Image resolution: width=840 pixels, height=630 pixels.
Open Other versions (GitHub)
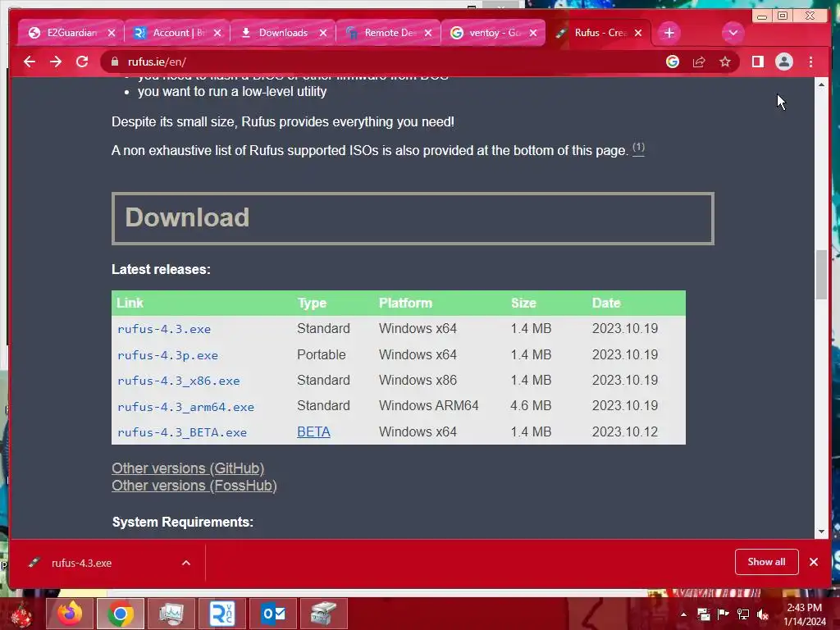(188, 468)
